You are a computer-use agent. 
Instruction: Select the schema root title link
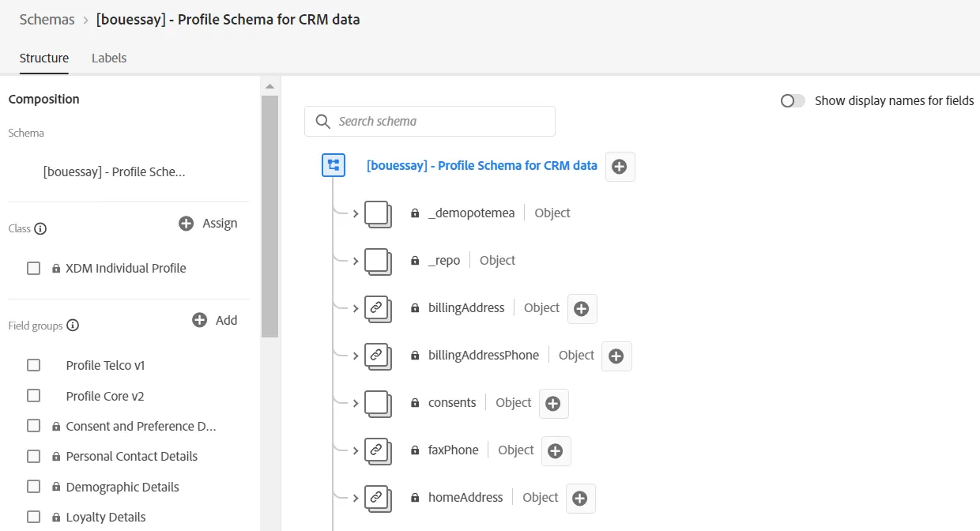pos(482,166)
